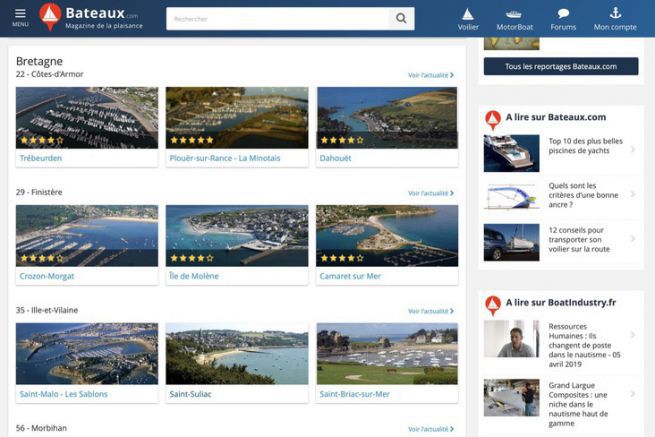Click Voir l'actualité for Morbihan
The image size is (655, 437).
[431, 429]
